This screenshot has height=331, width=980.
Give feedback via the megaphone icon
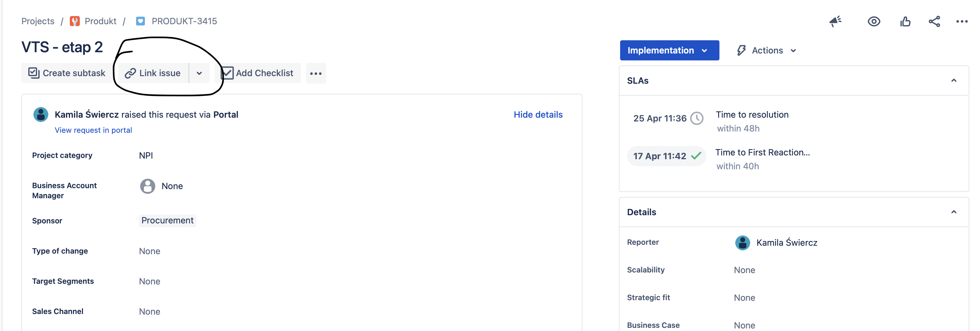(835, 21)
